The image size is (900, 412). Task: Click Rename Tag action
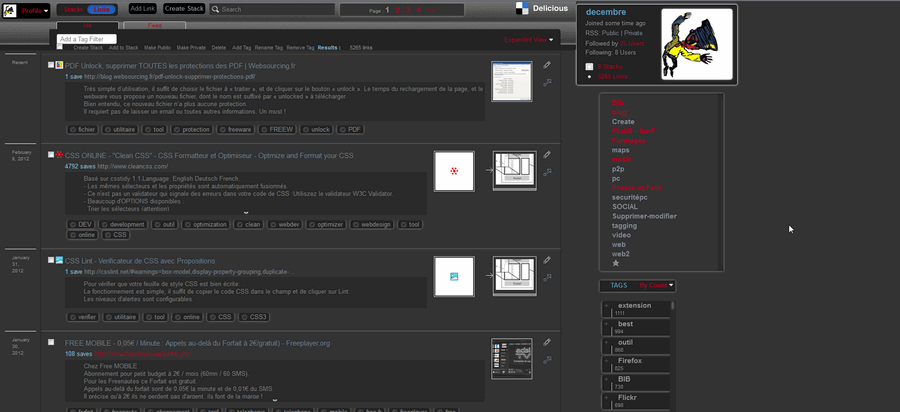click(269, 48)
